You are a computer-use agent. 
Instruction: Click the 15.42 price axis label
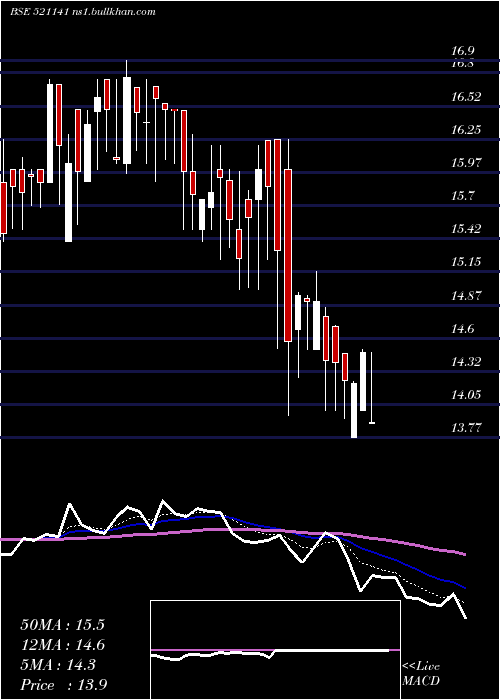tap(466, 229)
